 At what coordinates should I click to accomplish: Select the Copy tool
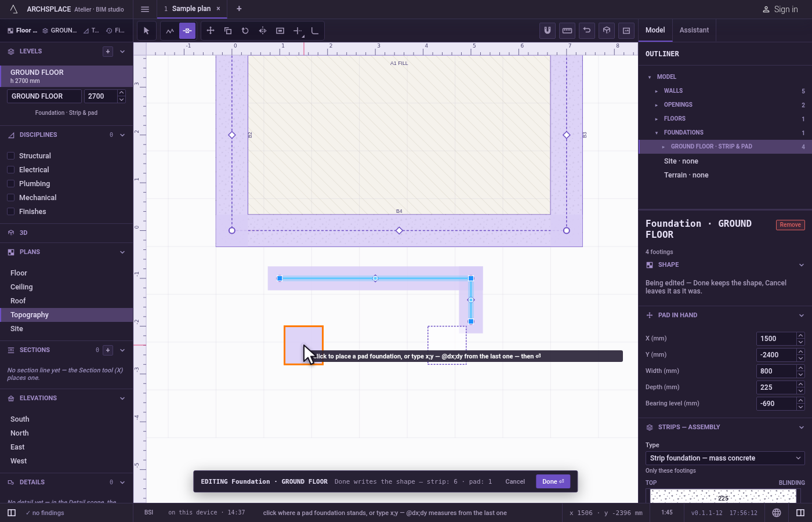coord(228,31)
